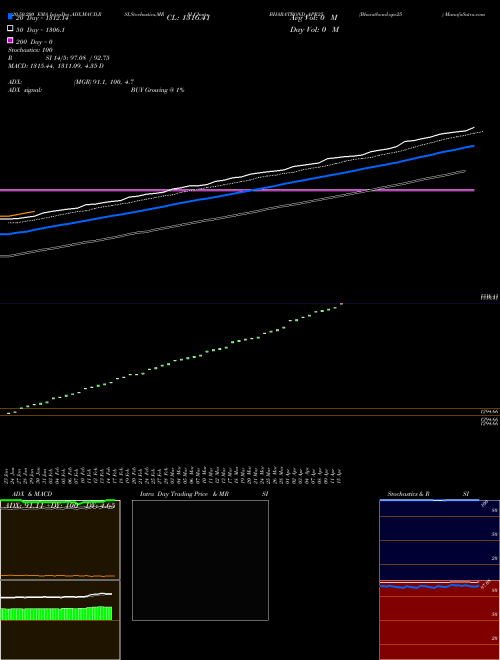The width and height of the screenshot is (500, 660).
Task: Click the 'Avg Vol: 0 M' readout
Action: click(x=314, y=18)
